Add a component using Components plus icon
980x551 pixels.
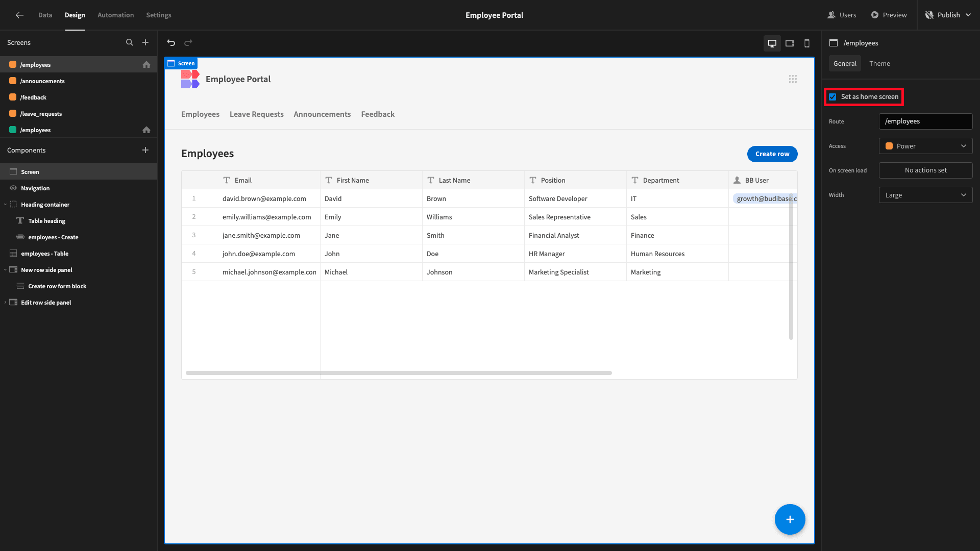pyautogui.click(x=145, y=150)
